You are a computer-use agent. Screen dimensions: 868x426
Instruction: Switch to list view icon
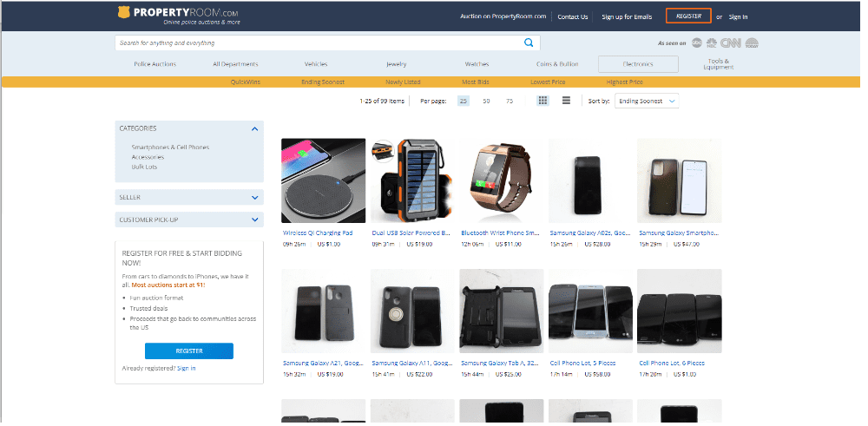pyautogui.click(x=566, y=101)
